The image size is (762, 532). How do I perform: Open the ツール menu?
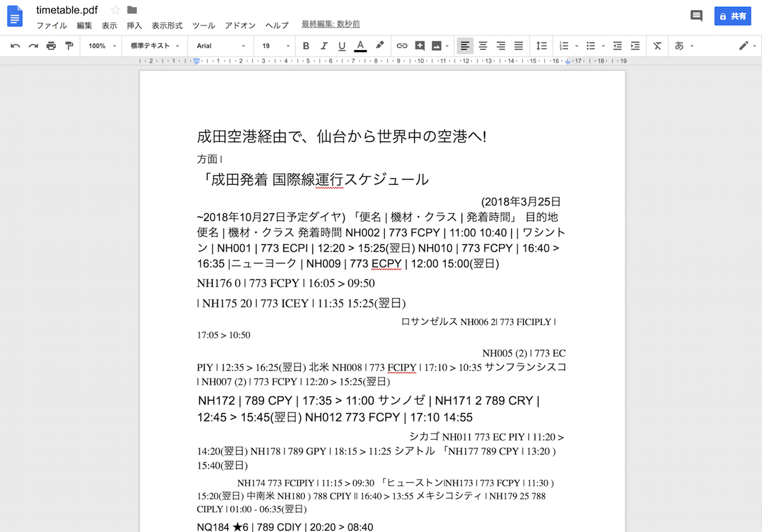click(x=204, y=25)
